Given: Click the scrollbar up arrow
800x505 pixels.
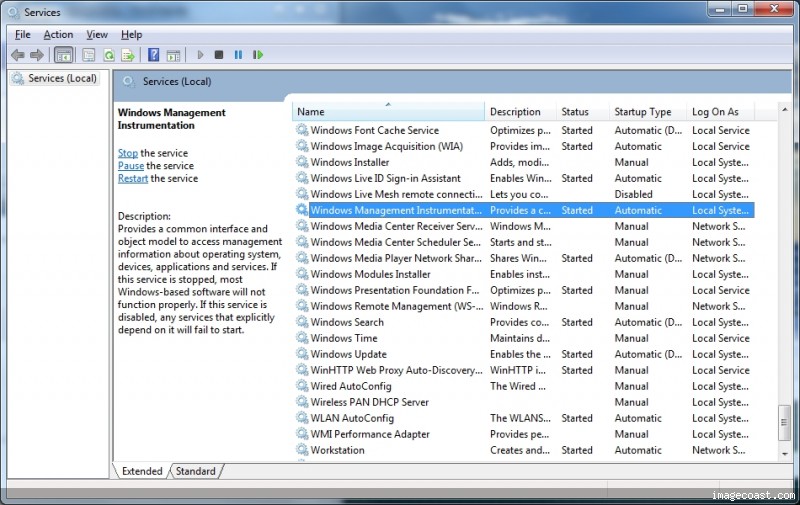Looking at the screenshot, I should coord(785,109).
